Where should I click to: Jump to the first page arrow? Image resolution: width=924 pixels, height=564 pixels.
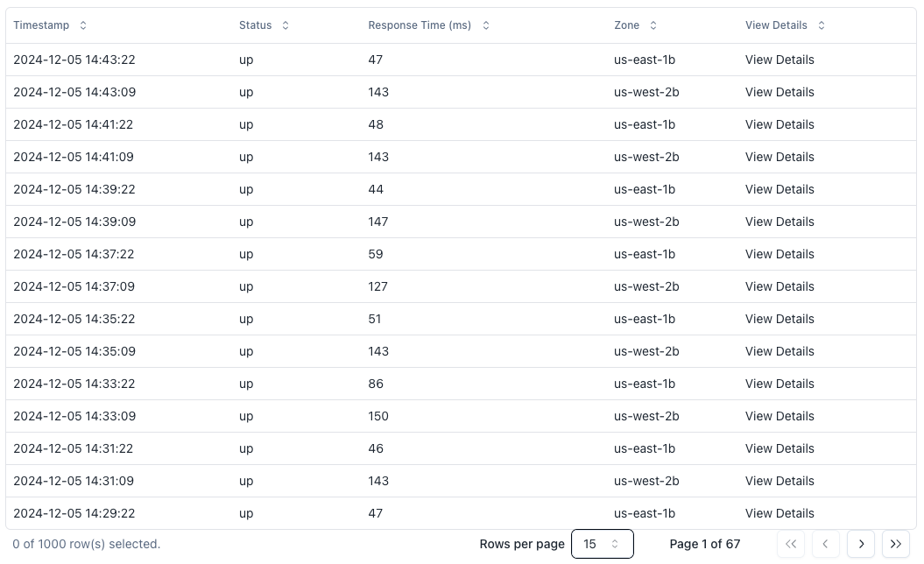coord(791,544)
